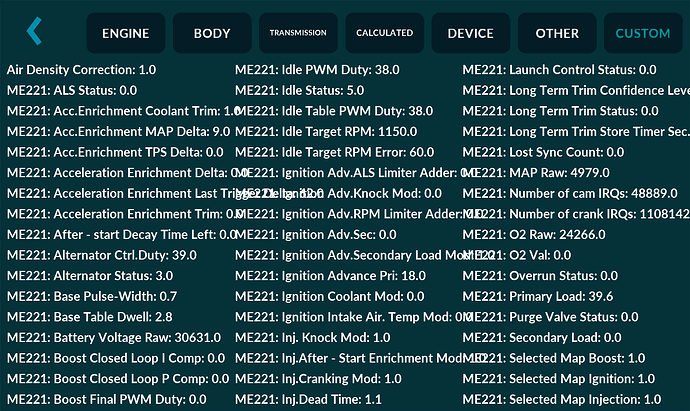Screen dimensions: 690x411
Task: Select 'ME221: Primary Load: 39.6' entry
Action: click(x=538, y=297)
